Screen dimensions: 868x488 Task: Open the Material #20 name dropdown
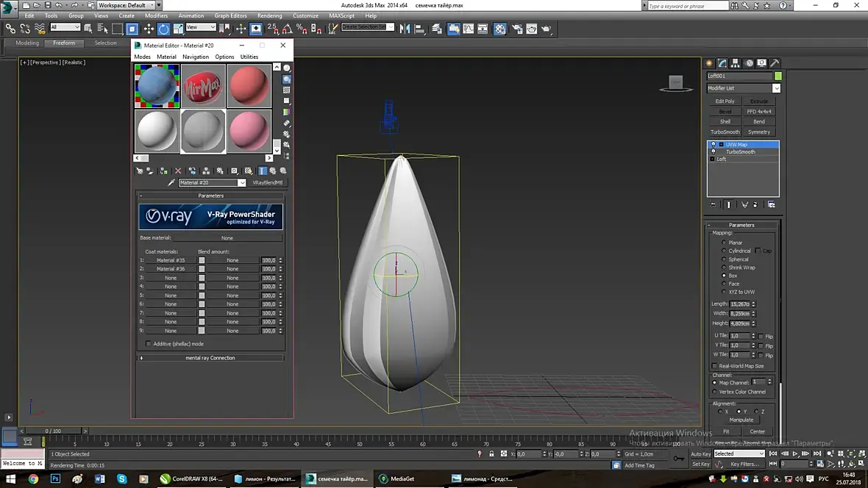point(242,183)
